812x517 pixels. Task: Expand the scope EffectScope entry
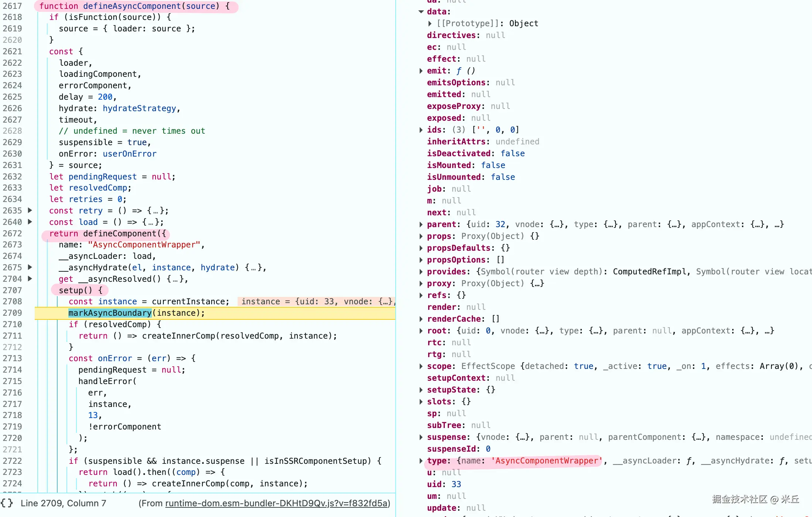click(x=421, y=366)
